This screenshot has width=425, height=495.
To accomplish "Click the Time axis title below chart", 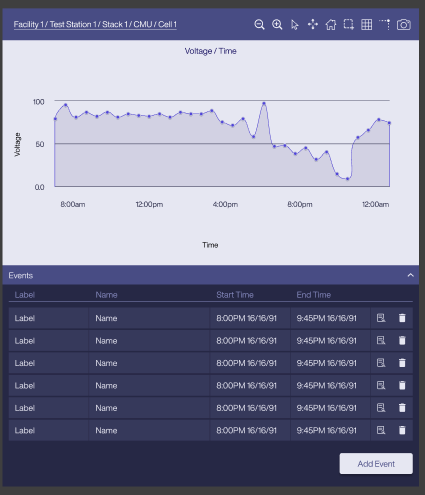I will pyautogui.click(x=210, y=245).
